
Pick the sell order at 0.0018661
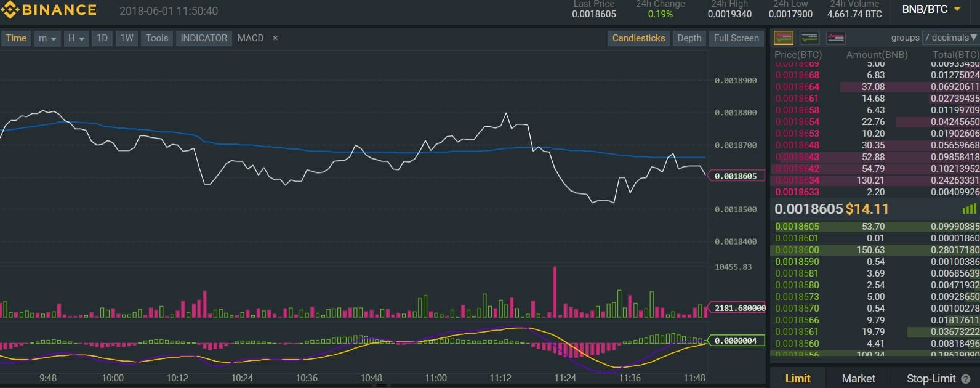pos(875,99)
